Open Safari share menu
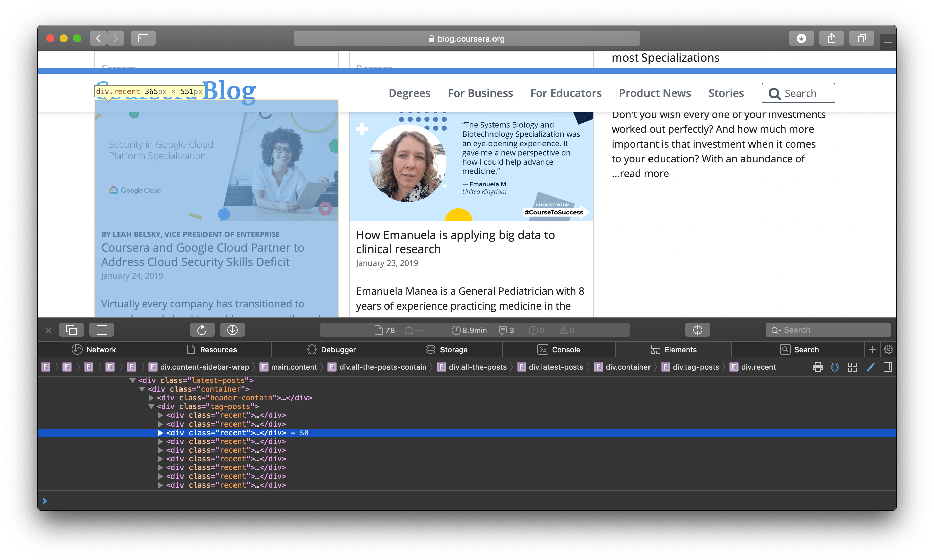The width and height of the screenshot is (934, 560). click(x=831, y=38)
